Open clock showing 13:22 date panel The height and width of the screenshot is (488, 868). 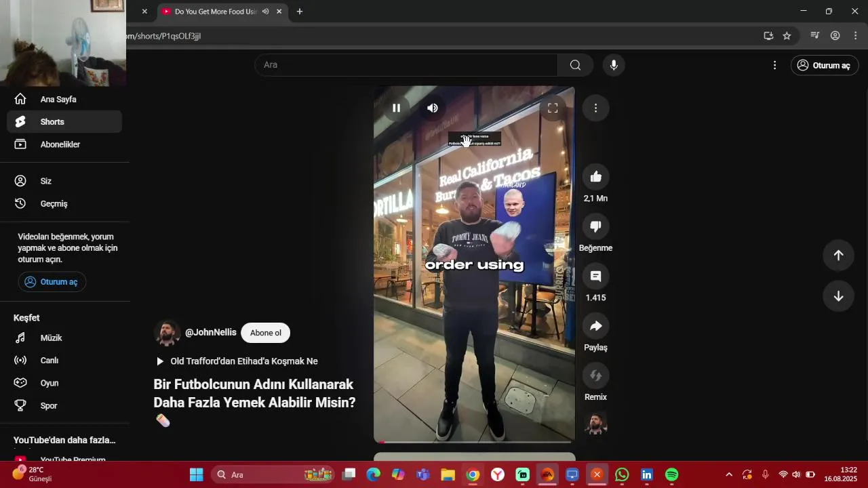click(x=840, y=474)
